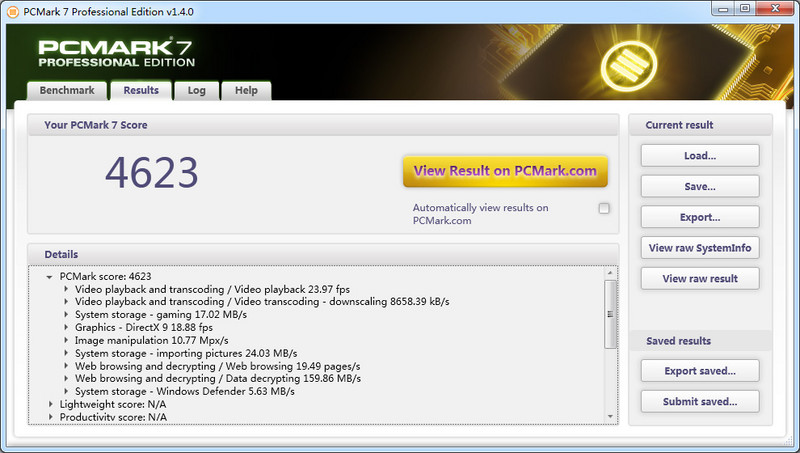Expand Web browsing 19.49 pages/s row
The width and height of the screenshot is (800, 453).
pos(66,366)
